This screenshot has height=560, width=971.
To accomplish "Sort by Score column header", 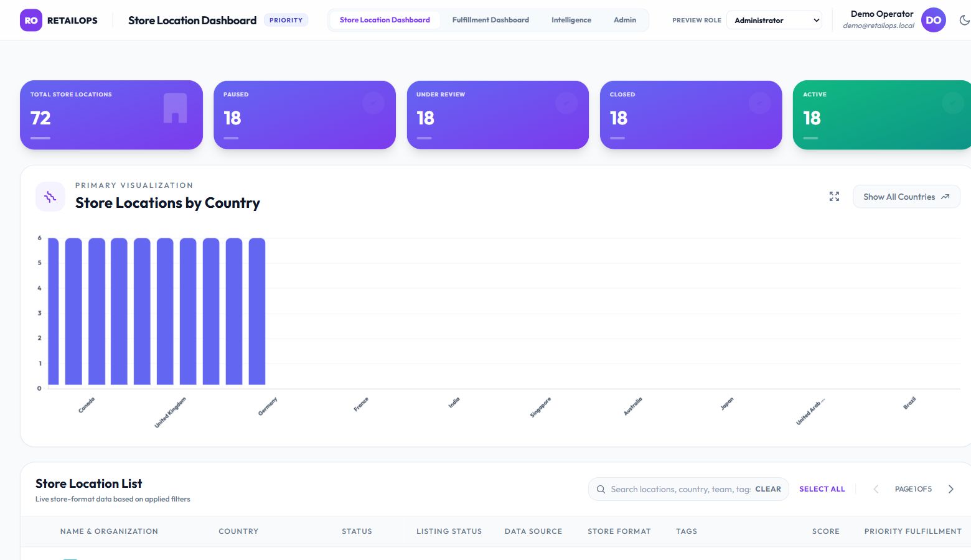I will (x=826, y=531).
